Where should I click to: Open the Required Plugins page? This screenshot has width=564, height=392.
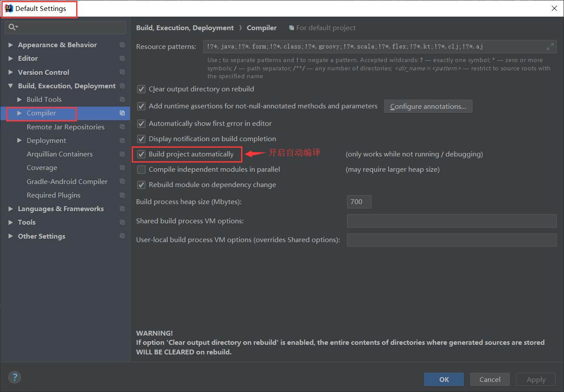click(x=53, y=195)
